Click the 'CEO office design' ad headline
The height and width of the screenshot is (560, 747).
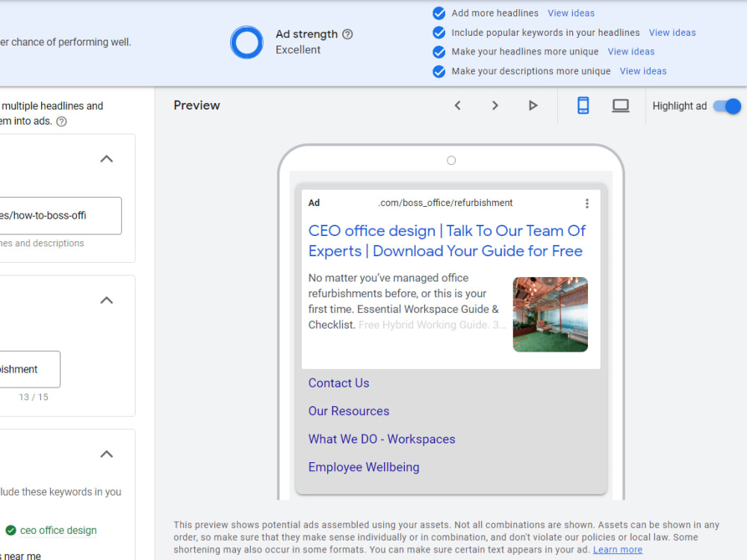coord(447,240)
